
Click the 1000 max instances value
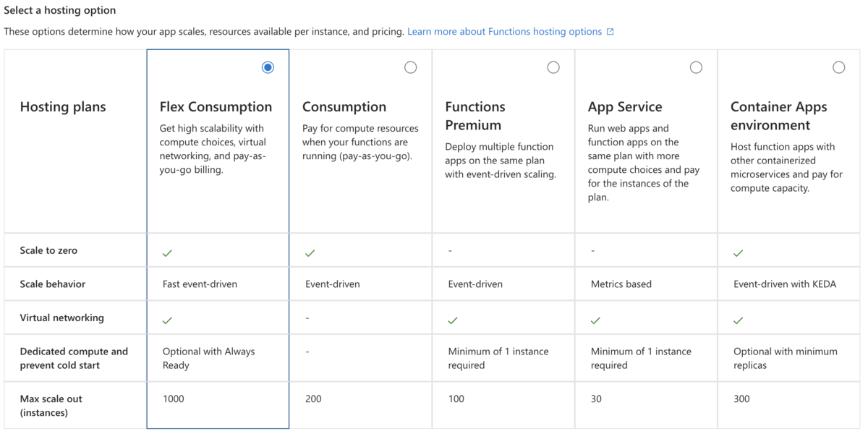pos(174,399)
